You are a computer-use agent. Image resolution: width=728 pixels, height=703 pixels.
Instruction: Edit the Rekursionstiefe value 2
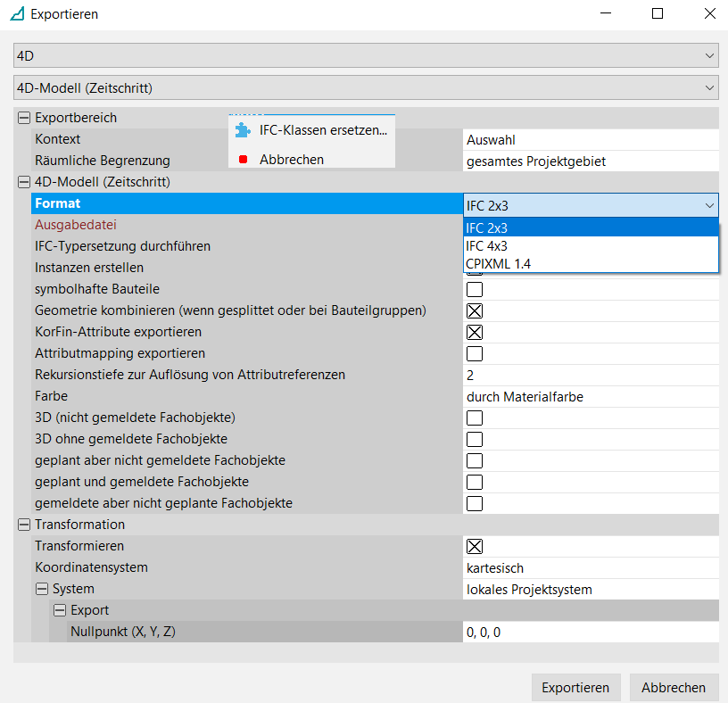pos(591,376)
